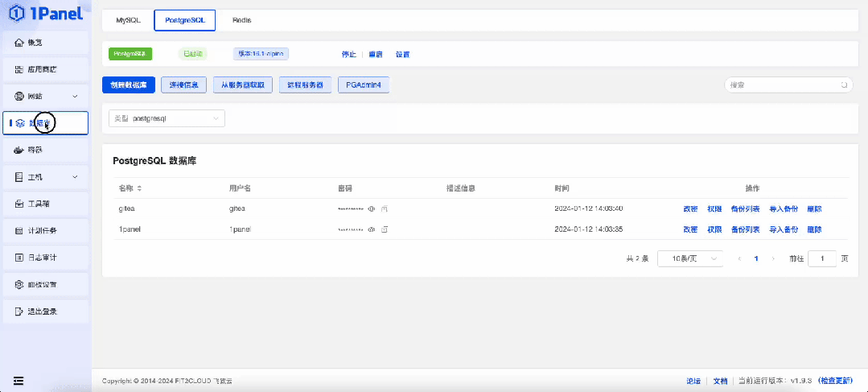Select the PostgreSQL tab
The width and height of the screenshot is (868, 392).
tap(185, 20)
